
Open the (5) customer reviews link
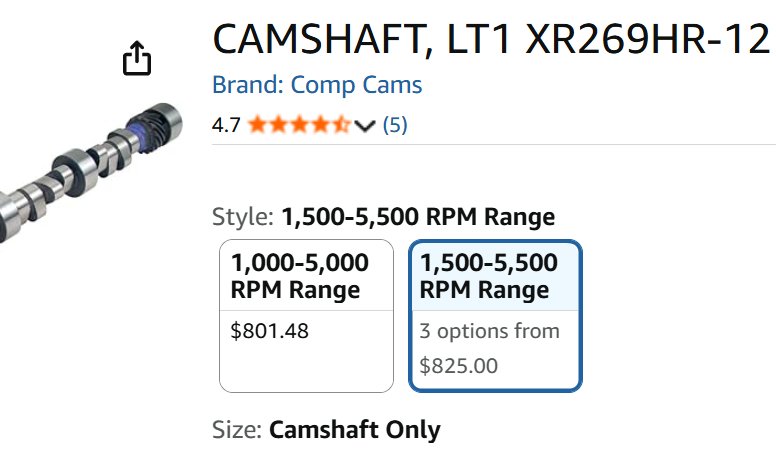click(x=395, y=125)
